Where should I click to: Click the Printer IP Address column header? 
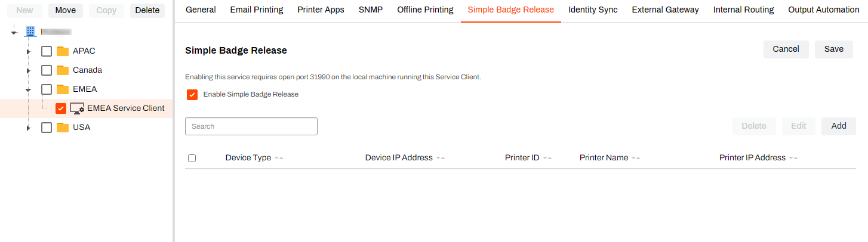(752, 158)
